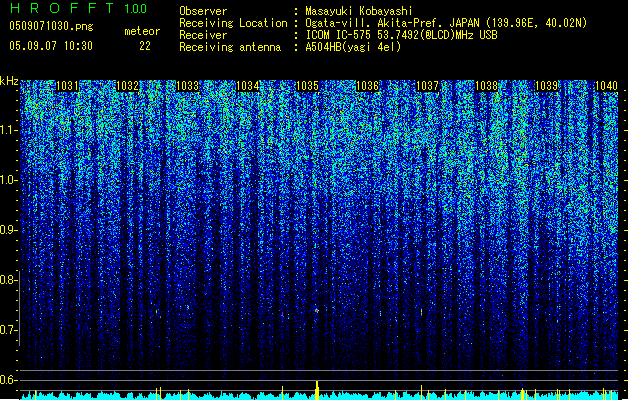The height and width of the screenshot is (400, 629).
Task: Click the 0.8 frequency axis label
Action: (8, 280)
